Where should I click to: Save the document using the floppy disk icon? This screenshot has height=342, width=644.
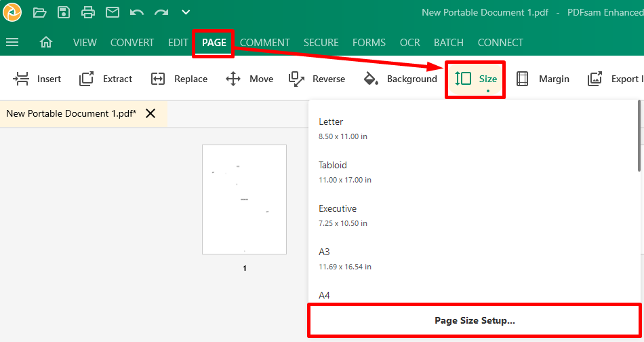64,12
